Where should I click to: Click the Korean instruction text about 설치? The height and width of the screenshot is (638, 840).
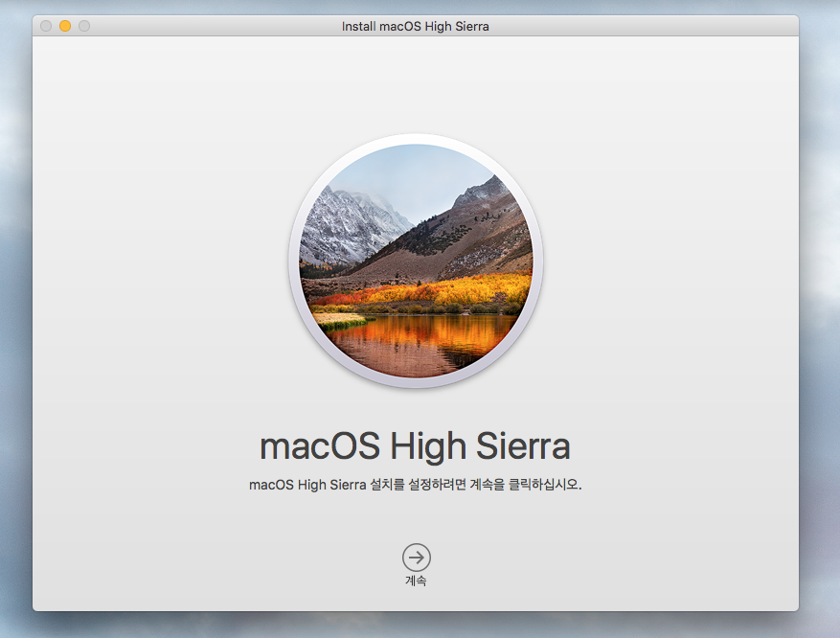pyautogui.click(x=415, y=485)
